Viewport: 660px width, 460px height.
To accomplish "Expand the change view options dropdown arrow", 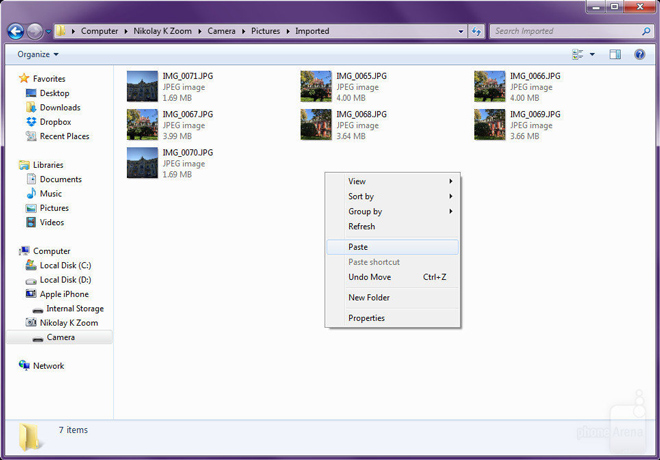I will point(592,54).
